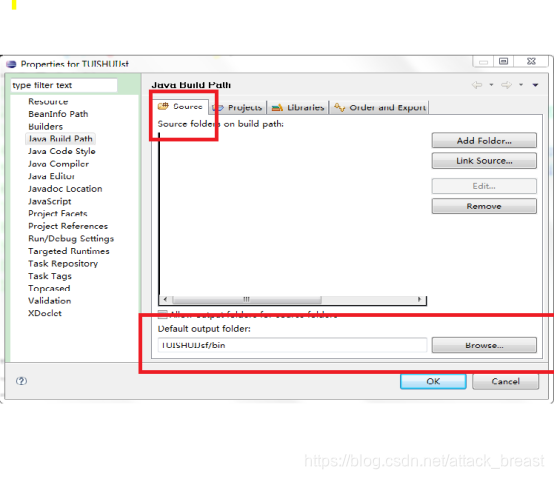The width and height of the screenshot is (554, 479).
Task: Maximize the Properties dialog window
Action: pos(503,61)
